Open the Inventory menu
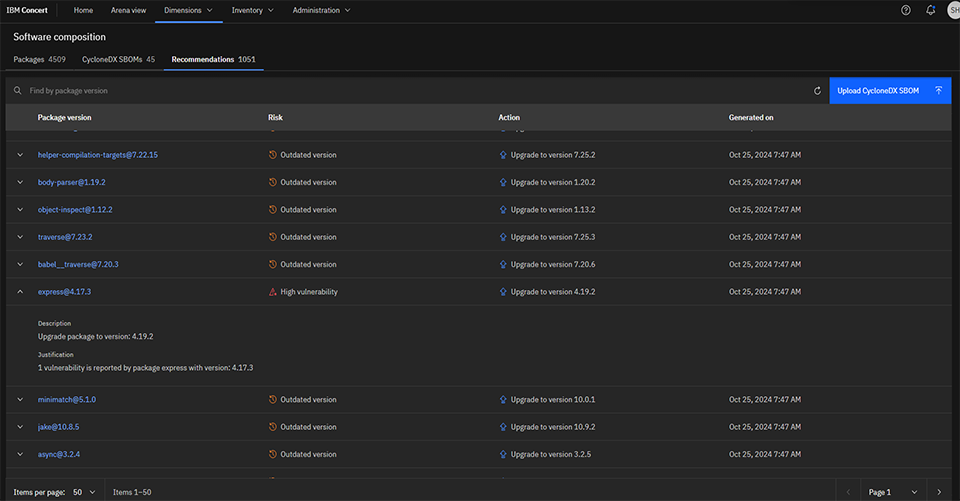 point(253,10)
